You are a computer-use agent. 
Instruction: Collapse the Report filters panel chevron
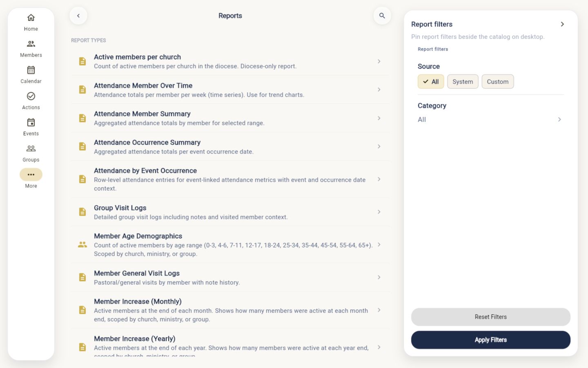pyautogui.click(x=562, y=24)
